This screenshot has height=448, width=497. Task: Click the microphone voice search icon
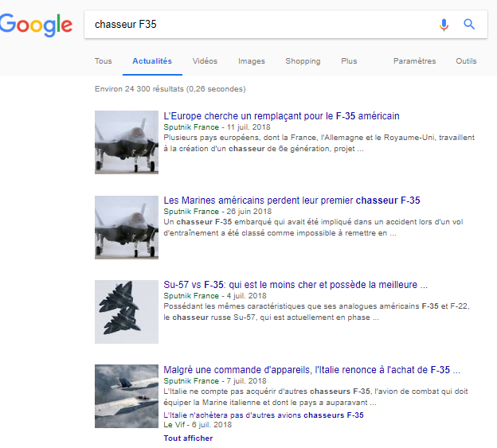coord(444,25)
